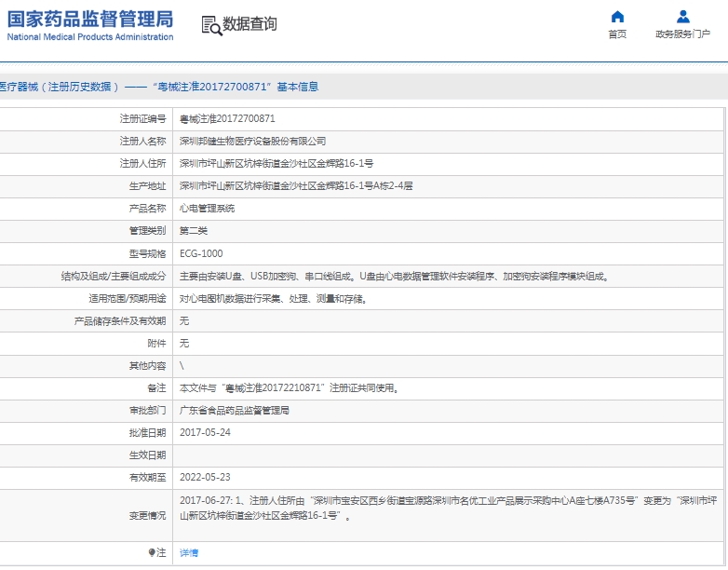Click the 医疗器械 basic info title bar text

click(x=159, y=87)
